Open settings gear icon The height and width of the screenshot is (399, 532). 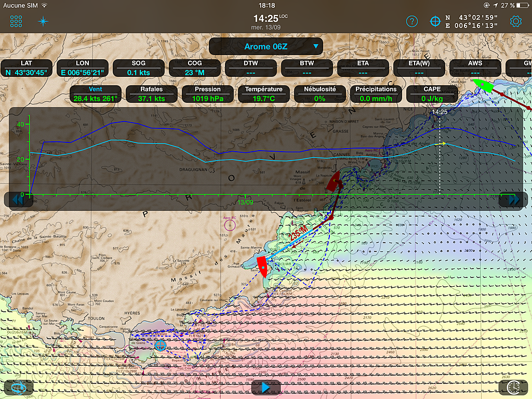pos(516,21)
